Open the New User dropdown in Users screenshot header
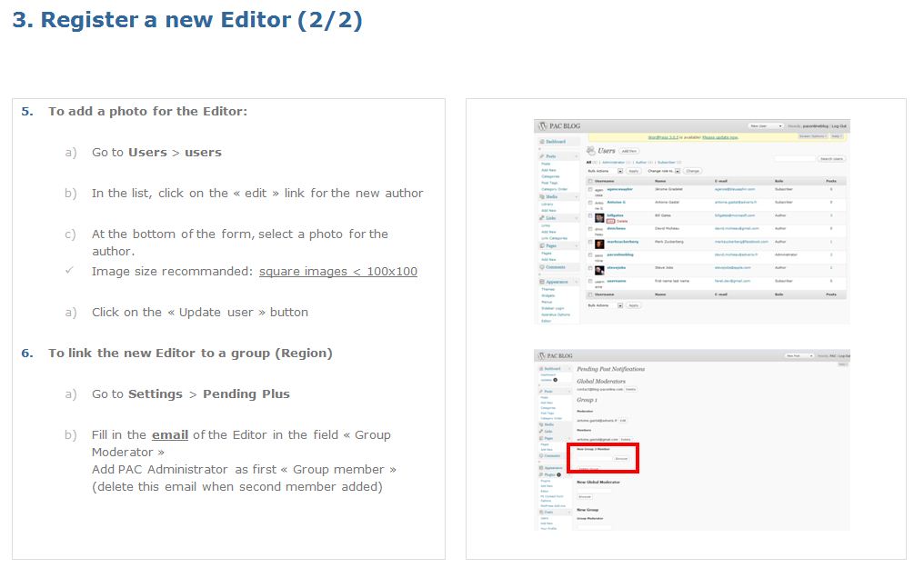Screen dimensions: 924x568 [766, 126]
